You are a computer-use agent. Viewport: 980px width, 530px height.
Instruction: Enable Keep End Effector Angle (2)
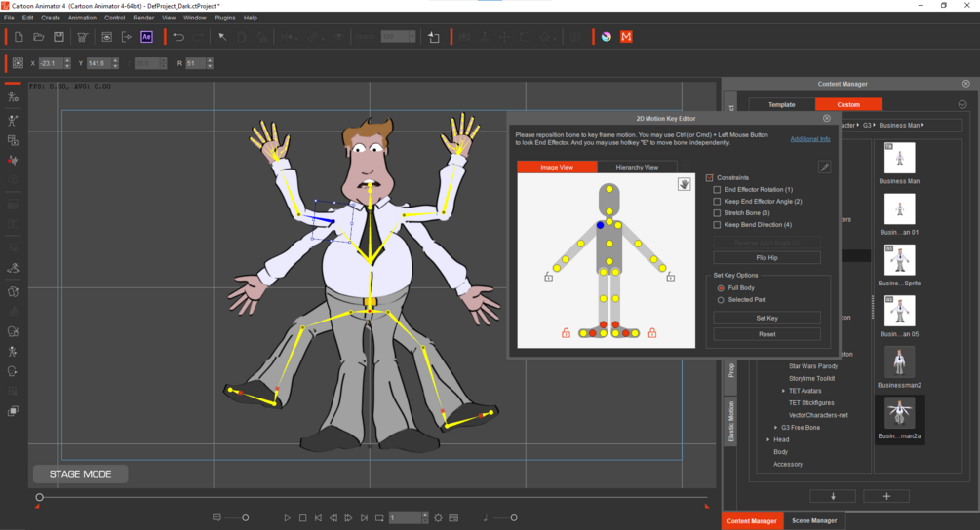[717, 202]
